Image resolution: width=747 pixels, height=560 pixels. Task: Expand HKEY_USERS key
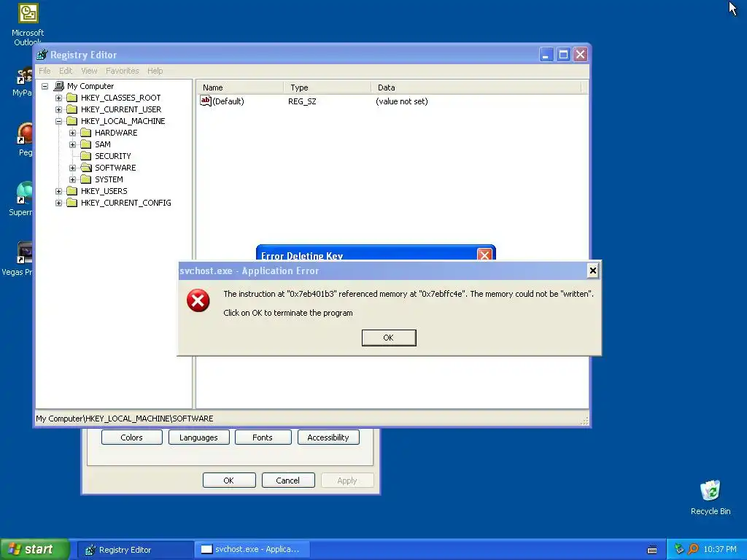pyautogui.click(x=58, y=191)
